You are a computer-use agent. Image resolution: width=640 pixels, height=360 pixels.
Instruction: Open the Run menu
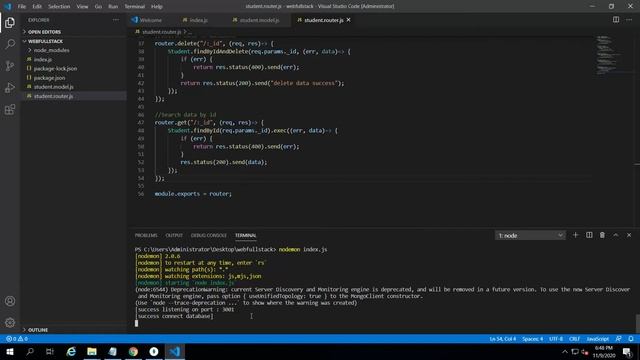(x=113, y=6)
